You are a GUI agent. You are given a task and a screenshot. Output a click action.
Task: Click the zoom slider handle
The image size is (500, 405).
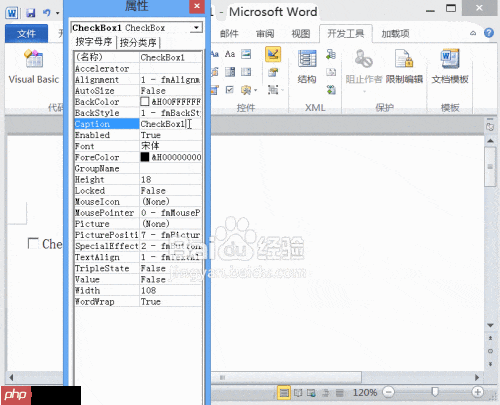pos(435,392)
